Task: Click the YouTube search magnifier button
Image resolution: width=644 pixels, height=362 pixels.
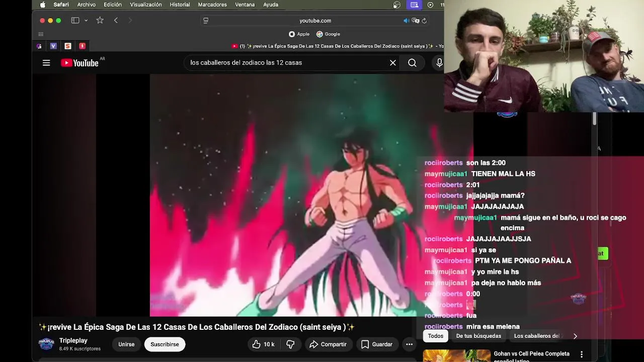Action: [x=412, y=63]
